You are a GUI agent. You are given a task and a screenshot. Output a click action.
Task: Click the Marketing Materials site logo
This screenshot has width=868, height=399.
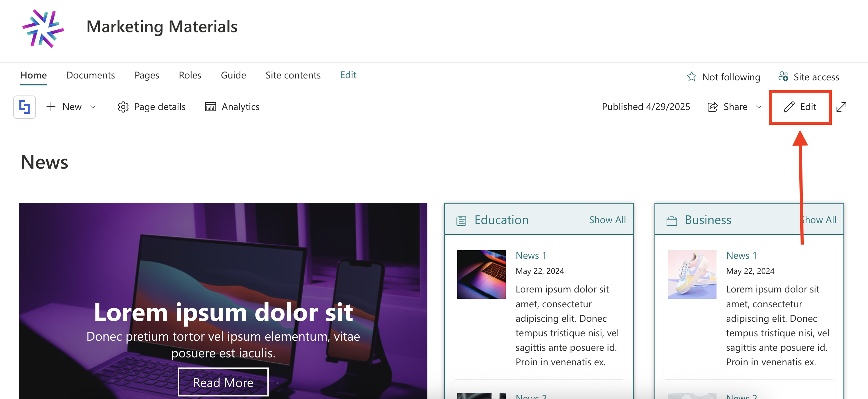point(43,28)
